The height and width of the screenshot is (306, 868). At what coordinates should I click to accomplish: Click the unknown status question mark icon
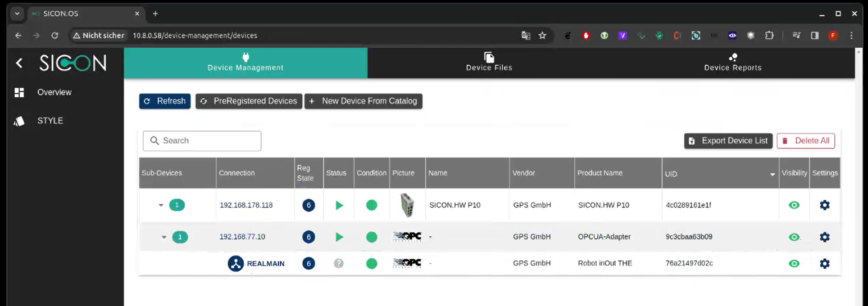(338, 263)
